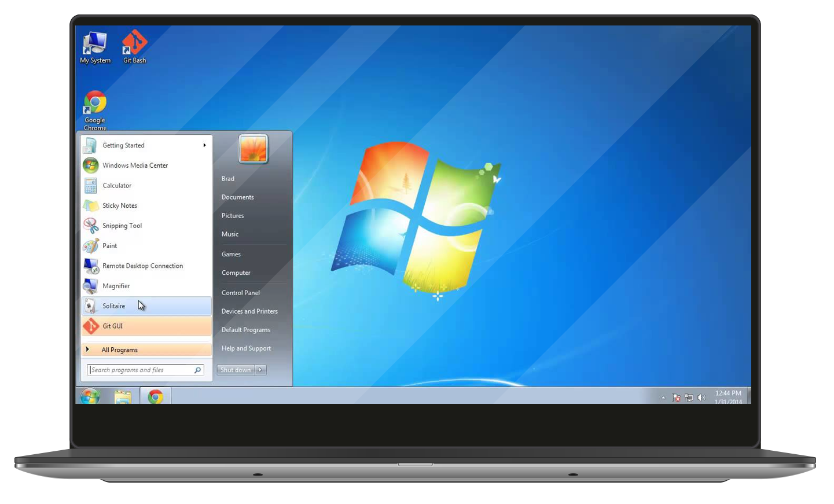Select Devices and Printers

pos(249,311)
